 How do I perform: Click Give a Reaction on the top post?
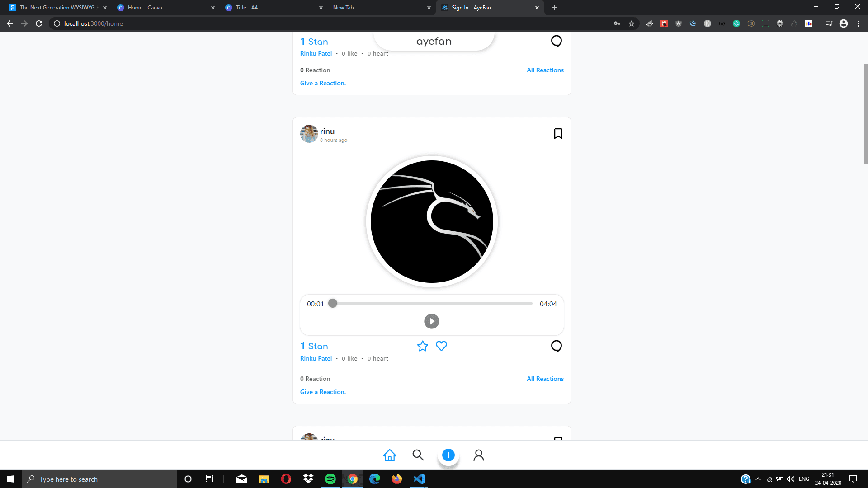coord(323,83)
